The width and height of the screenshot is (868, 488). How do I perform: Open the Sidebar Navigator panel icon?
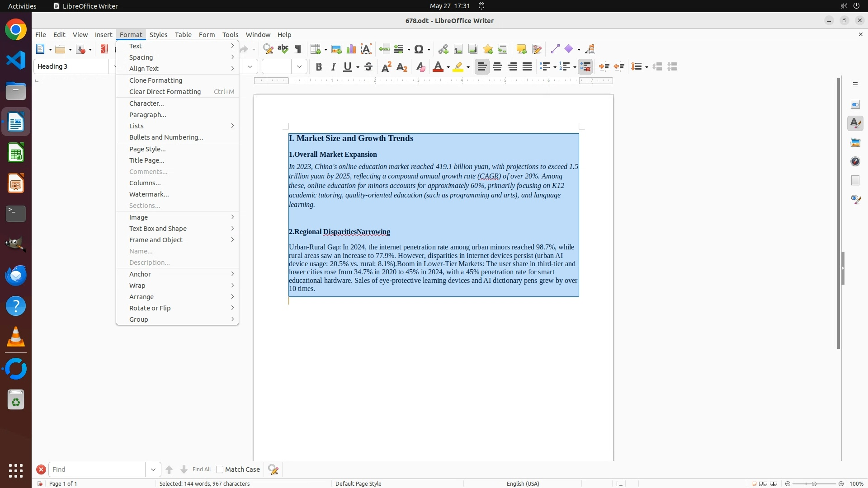(855, 162)
